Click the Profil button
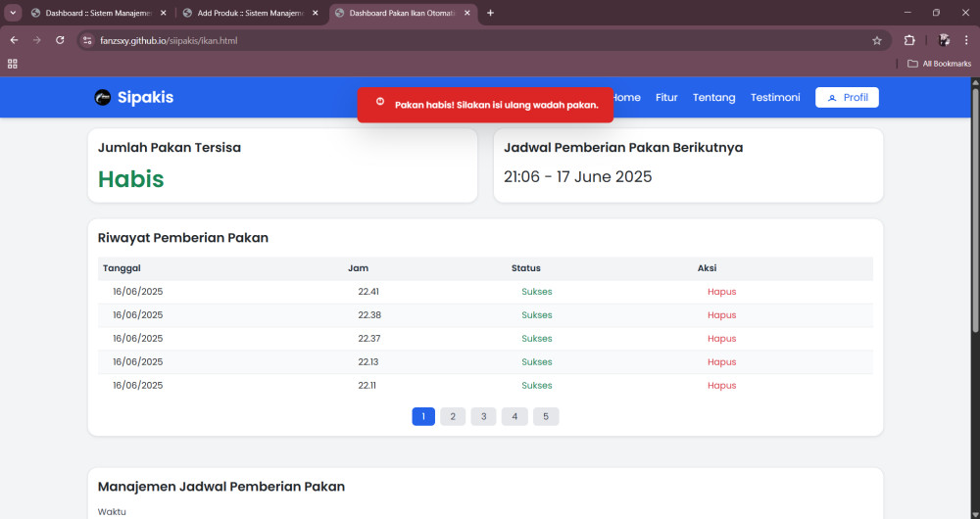Screen dimensions: 980x519 847,97
